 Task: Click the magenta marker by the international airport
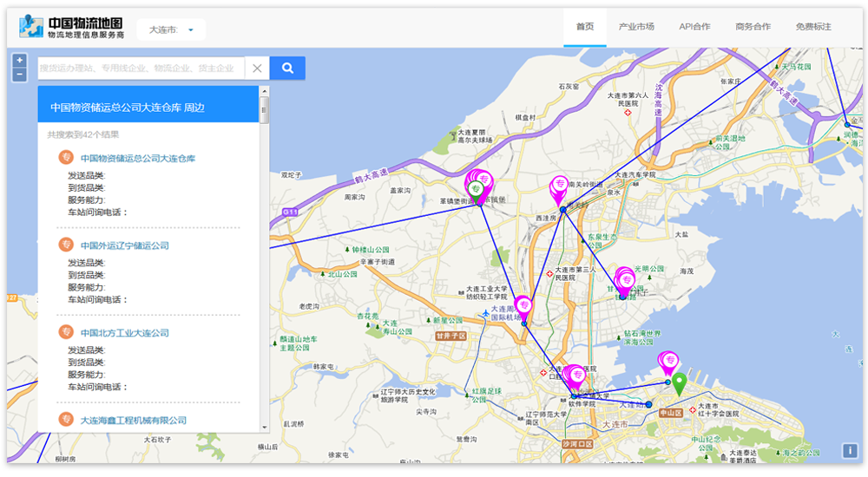(523, 307)
